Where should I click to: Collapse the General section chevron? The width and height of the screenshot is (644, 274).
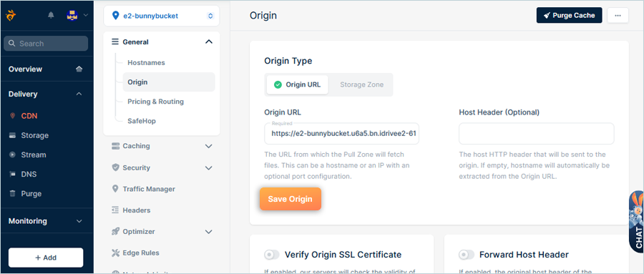coord(209,42)
